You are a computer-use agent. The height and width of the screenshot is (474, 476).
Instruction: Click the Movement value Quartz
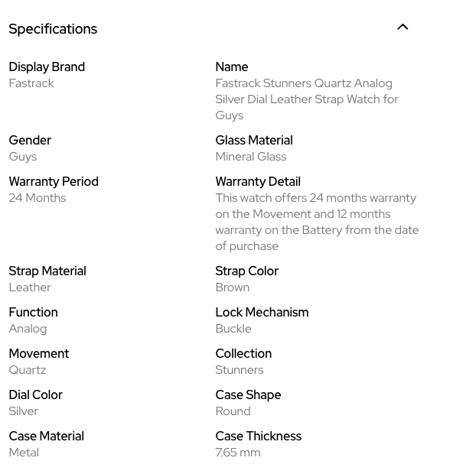point(28,370)
